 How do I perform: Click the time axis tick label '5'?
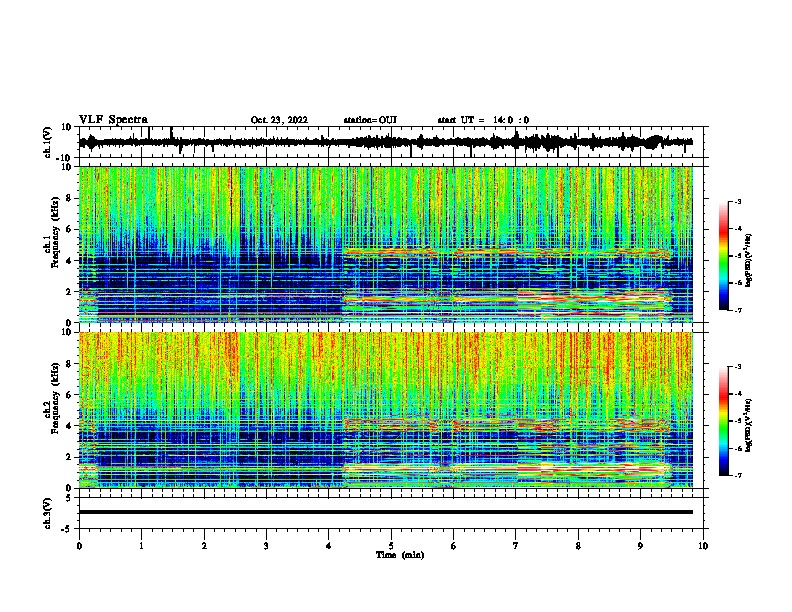[x=391, y=546]
